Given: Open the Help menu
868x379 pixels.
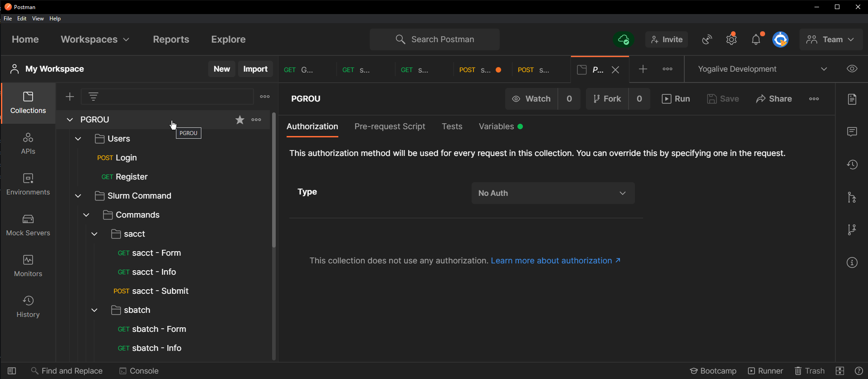Looking at the screenshot, I should click(55, 19).
